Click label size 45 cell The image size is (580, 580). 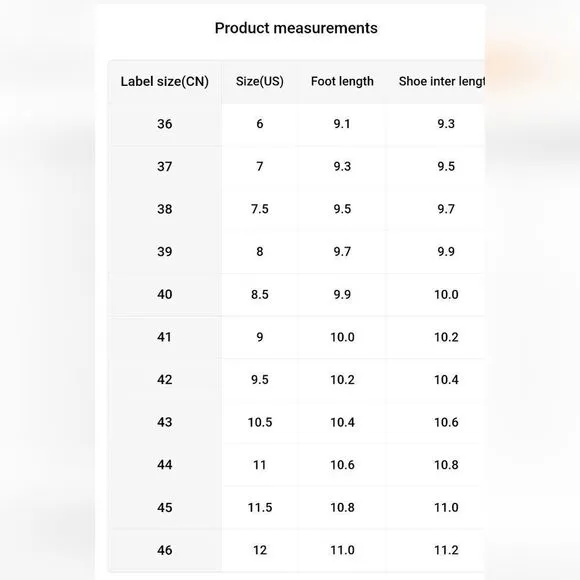(x=165, y=507)
